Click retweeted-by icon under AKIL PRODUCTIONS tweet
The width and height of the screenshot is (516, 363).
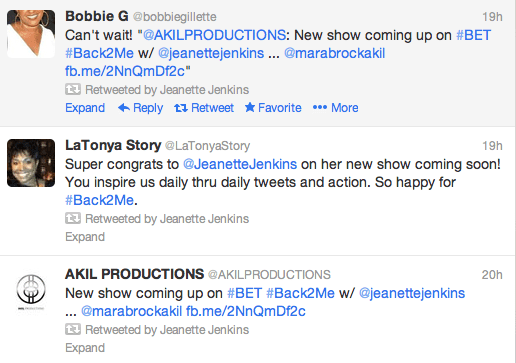point(73,329)
